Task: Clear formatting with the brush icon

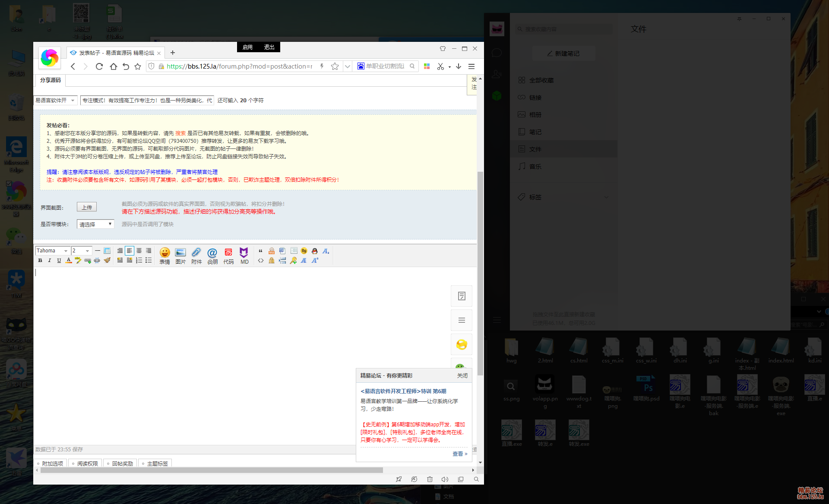Action: (x=107, y=260)
